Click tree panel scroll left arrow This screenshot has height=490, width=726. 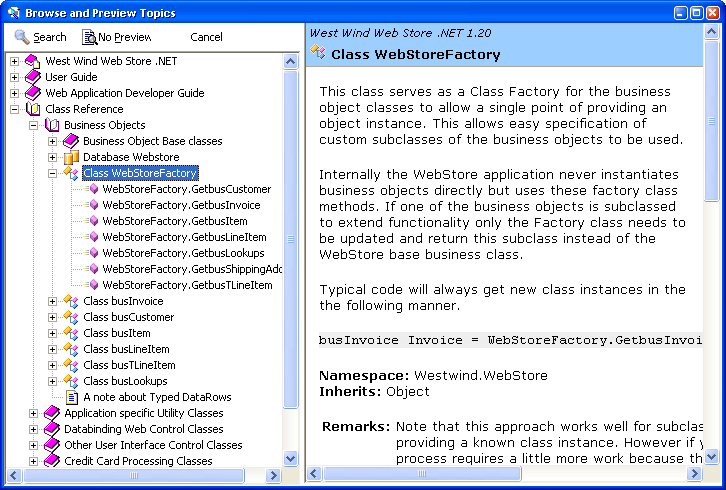point(13,475)
